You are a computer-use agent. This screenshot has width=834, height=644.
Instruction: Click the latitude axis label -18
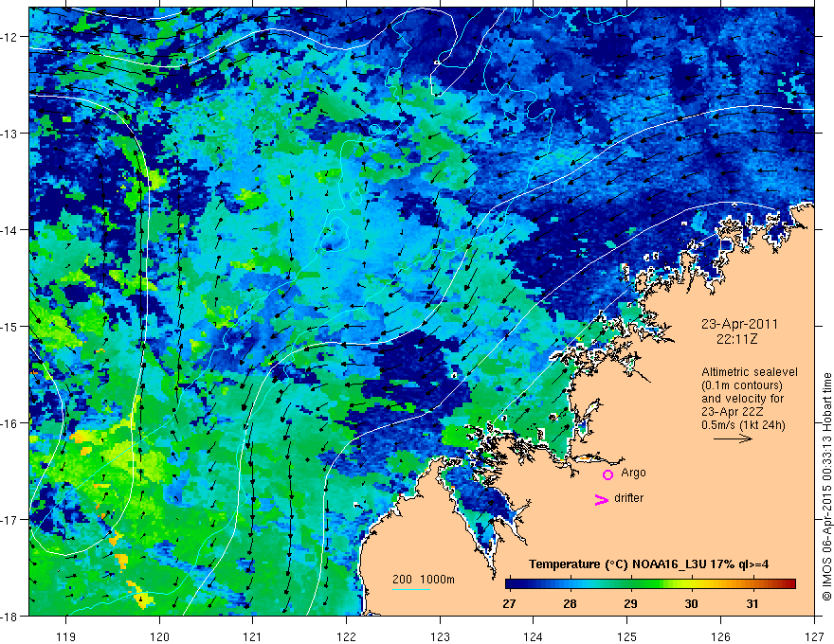[9, 616]
